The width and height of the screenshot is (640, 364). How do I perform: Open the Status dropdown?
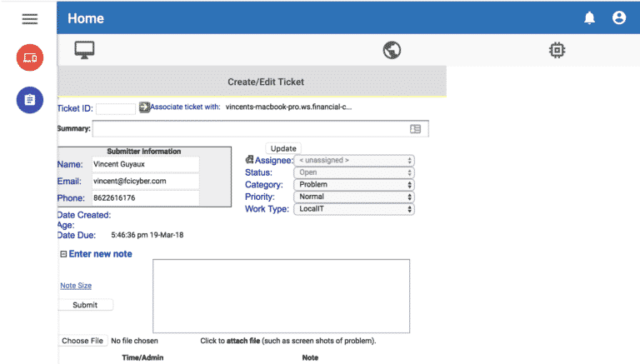point(354,172)
